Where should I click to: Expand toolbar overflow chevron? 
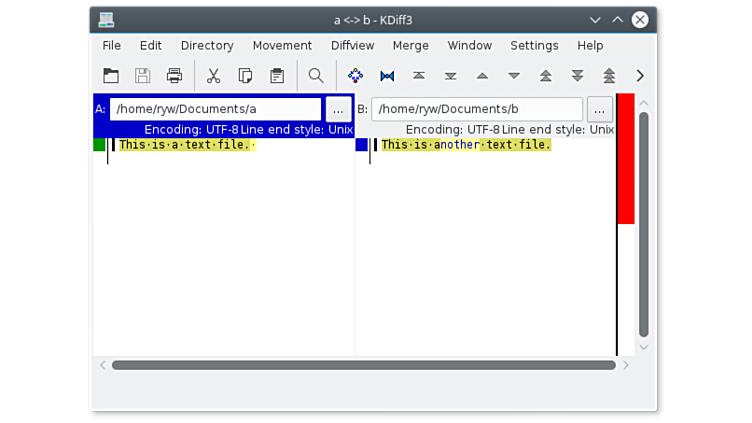point(640,76)
